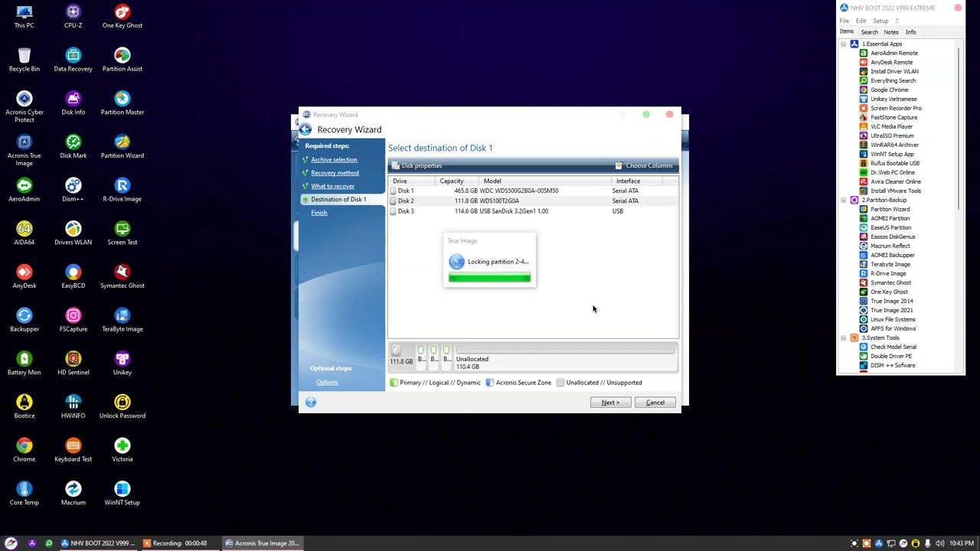The image size is (980, 551).
Task: Go to Recovery method step
Action: (335, 173)
